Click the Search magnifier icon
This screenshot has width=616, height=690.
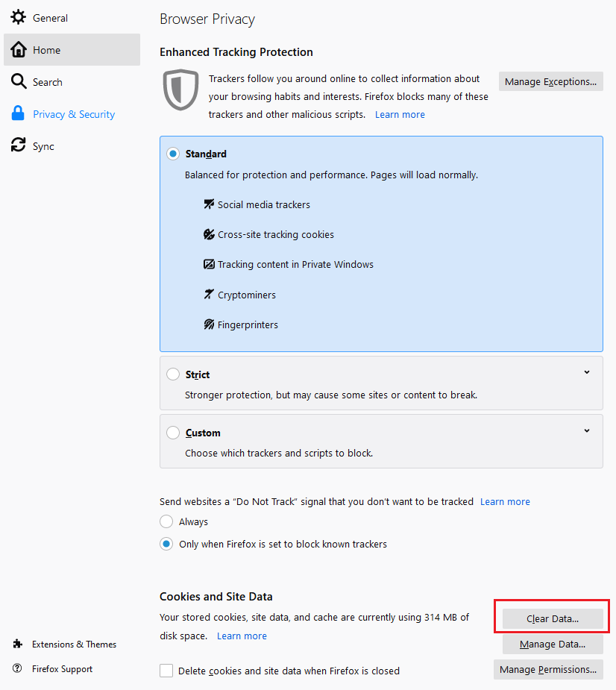click(x=18, y=82)
